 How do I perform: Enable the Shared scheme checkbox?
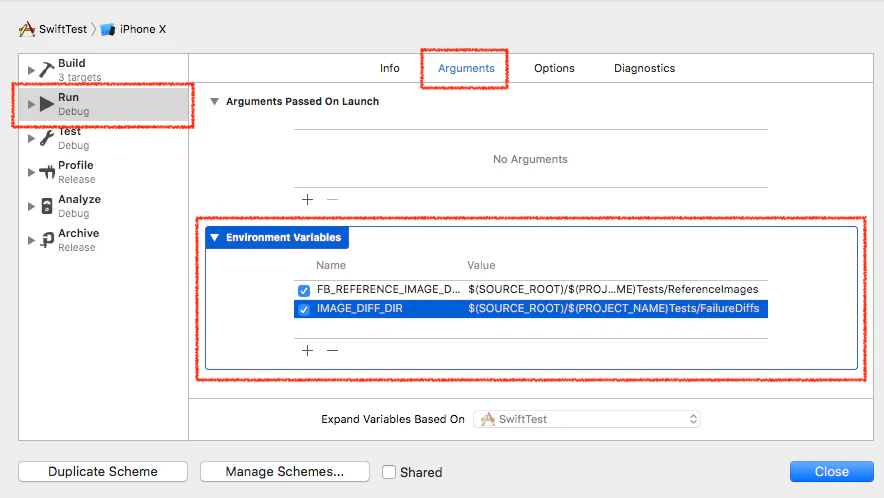[x=389, y=472]
